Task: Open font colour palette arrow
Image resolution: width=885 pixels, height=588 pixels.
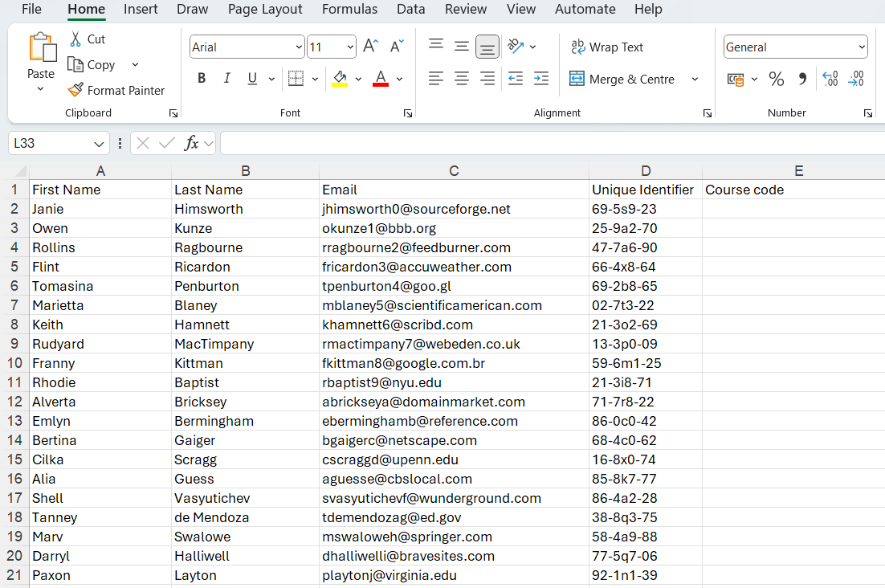Action: point(400,79)
